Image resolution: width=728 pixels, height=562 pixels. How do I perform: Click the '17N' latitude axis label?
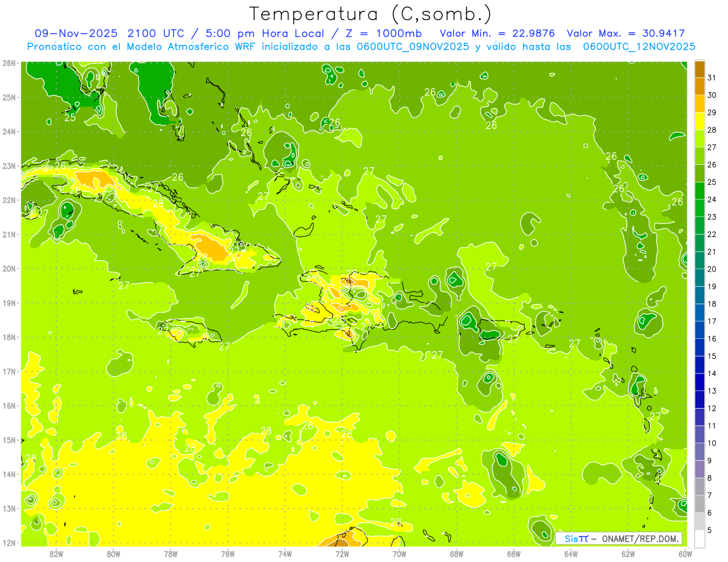click(9, 371)
